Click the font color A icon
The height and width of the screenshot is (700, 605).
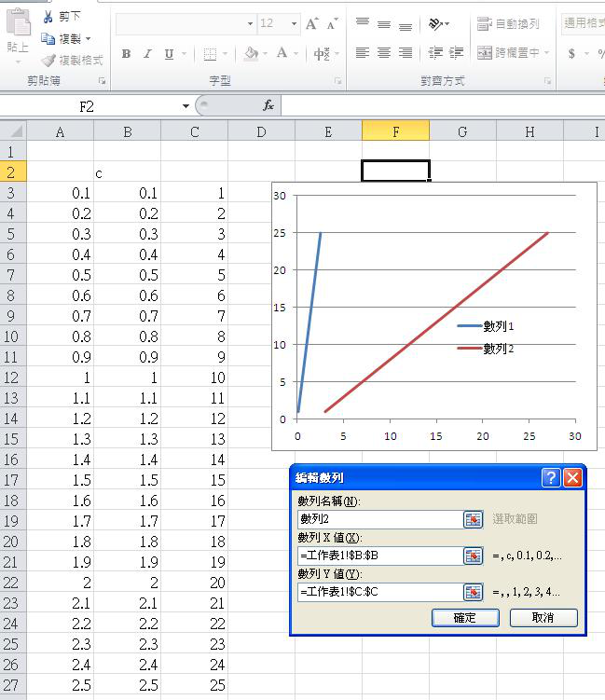(282, 53)
